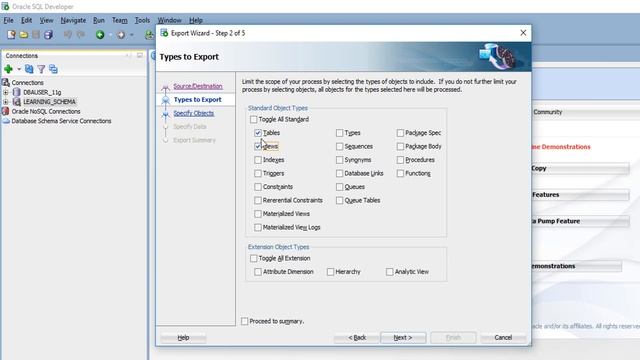The image size is (640, 360).
Task: Click the green Back navigation icon
Action: (x=100, y=35)
